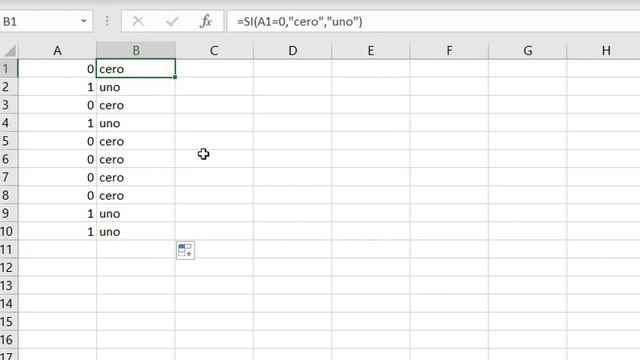Click cell A6 containing 0
This screenshot has width=640, height=360.
coord(57,159)
